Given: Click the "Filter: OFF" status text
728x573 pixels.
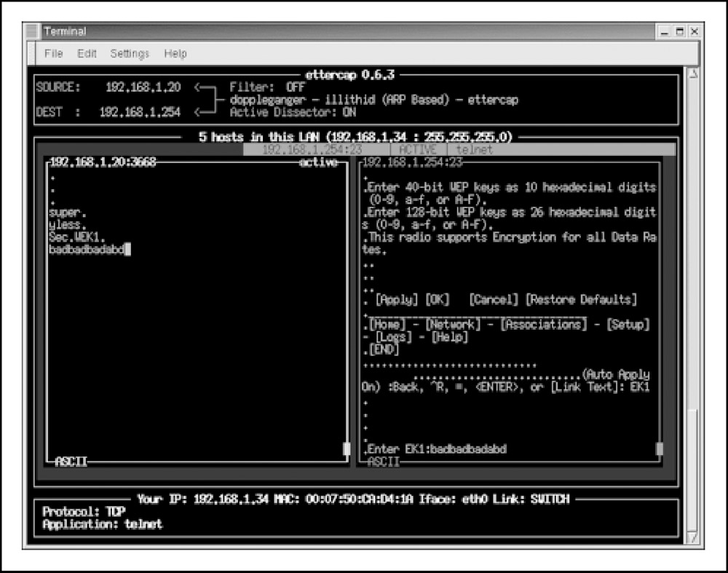Looking at the screenshot, I should pos(267,87).
